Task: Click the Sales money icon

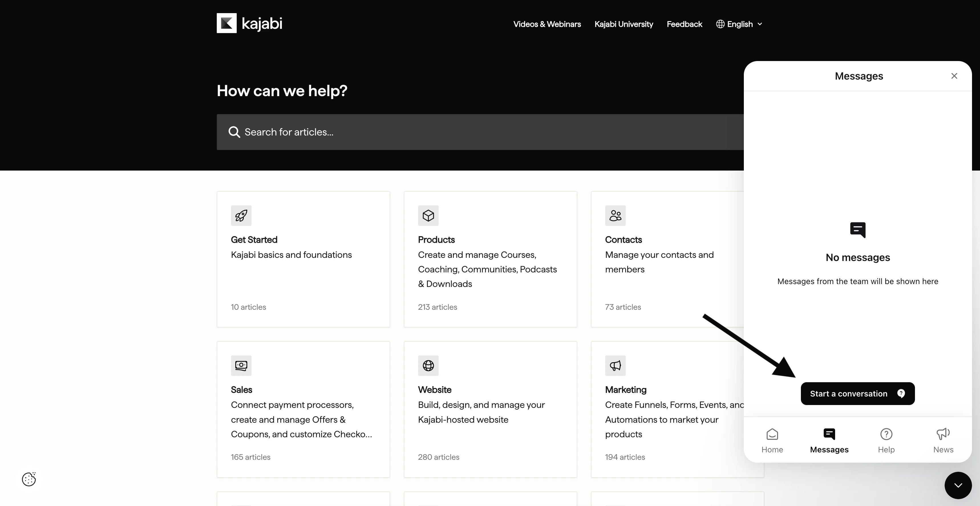Action: click(x=241, y=366)
